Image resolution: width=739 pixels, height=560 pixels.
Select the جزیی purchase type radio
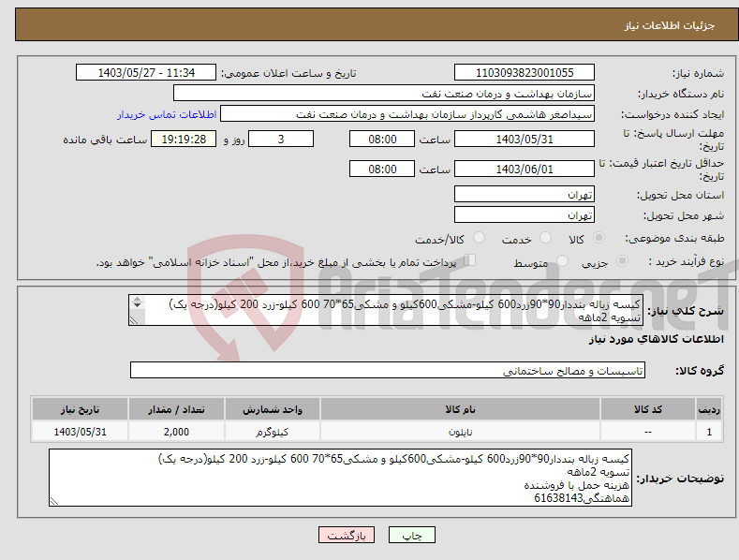click(x=622, y=260)
